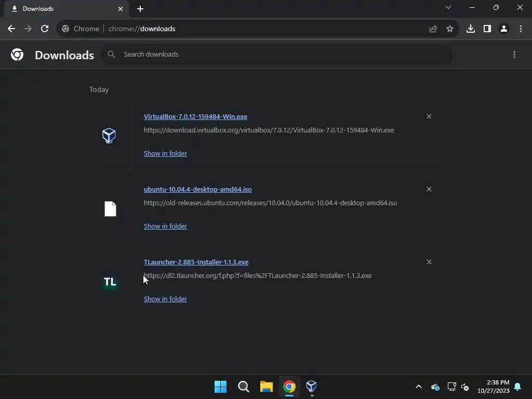Focus the Search downloads field
The width and height of the screenshot is (532, 399).
click(277, 54)
